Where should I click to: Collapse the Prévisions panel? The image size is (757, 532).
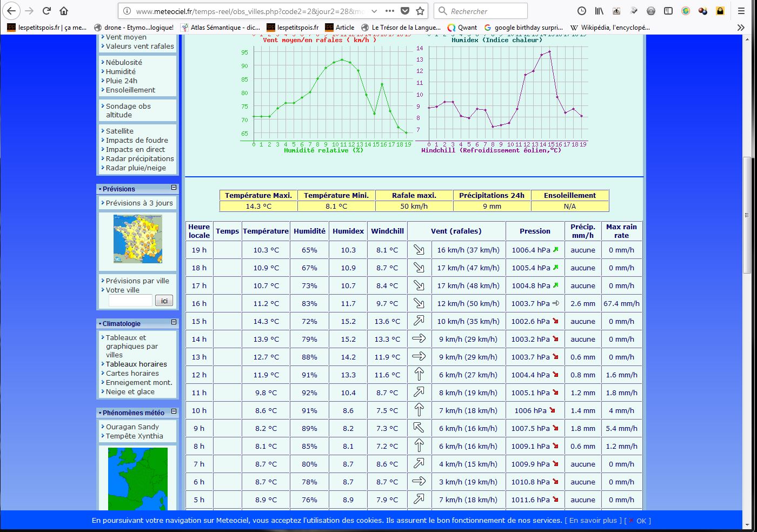tap(174, 188)
